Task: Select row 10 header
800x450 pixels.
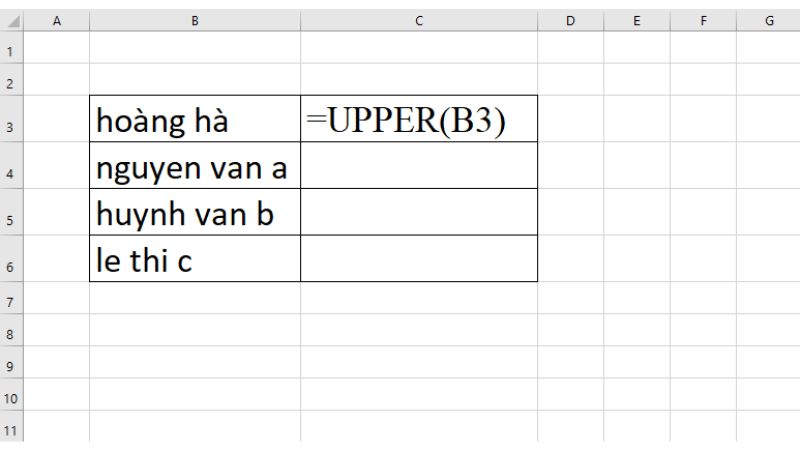Action: coord(11,394)
